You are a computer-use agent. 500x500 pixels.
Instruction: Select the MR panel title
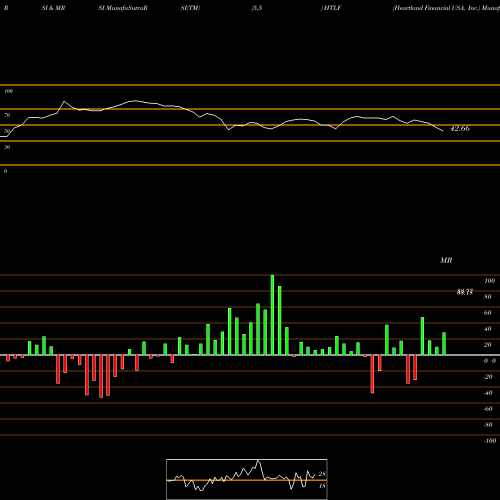[446, 260]
